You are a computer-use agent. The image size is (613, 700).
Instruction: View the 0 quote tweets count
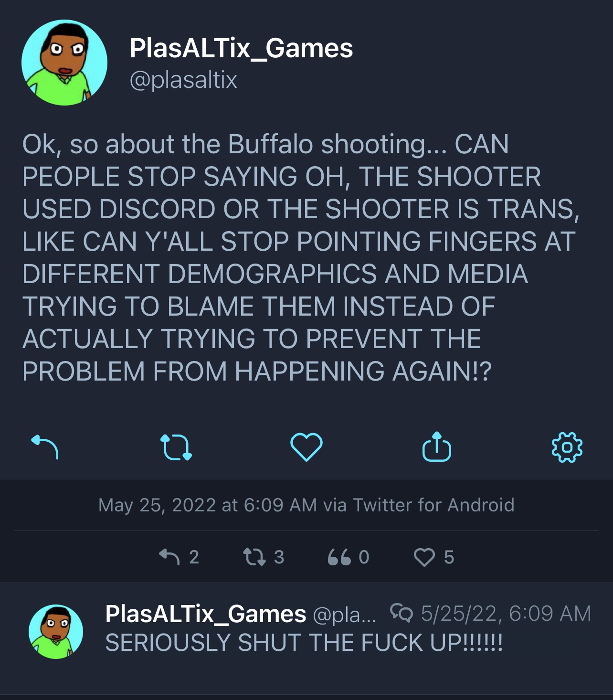coord(349,557)
